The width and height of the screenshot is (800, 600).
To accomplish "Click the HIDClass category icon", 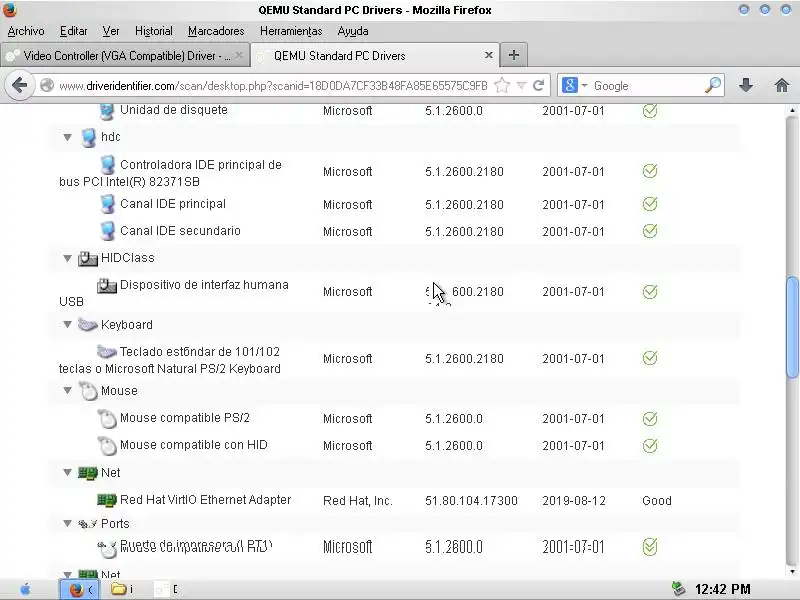I will [x=87, y=259].
